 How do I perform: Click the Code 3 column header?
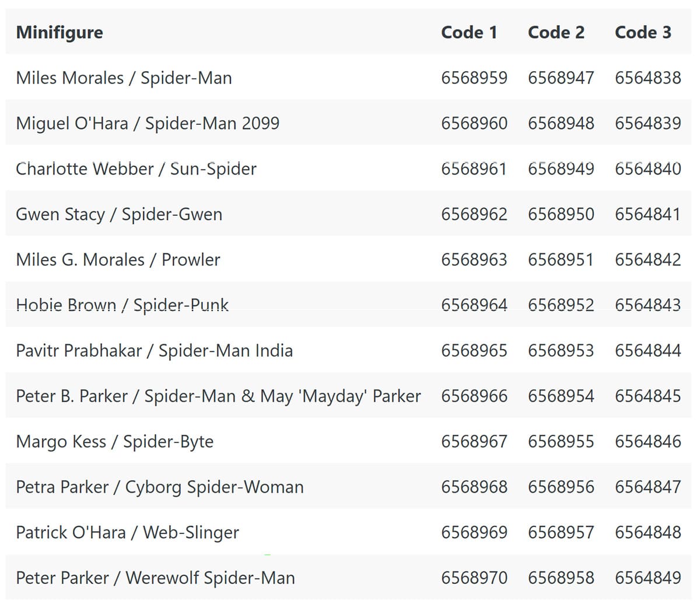(x=643, y=33)
